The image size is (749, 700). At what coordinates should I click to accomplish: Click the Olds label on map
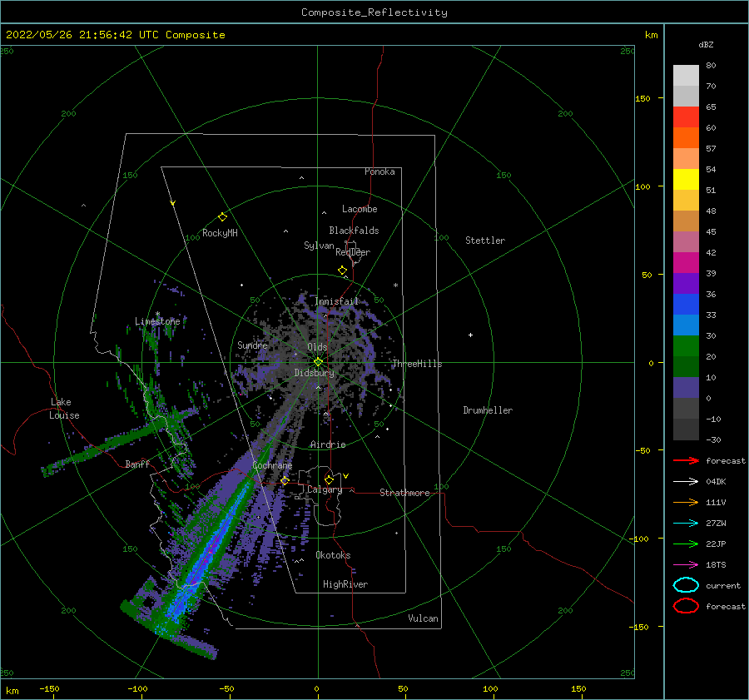(x=317, y=347)
